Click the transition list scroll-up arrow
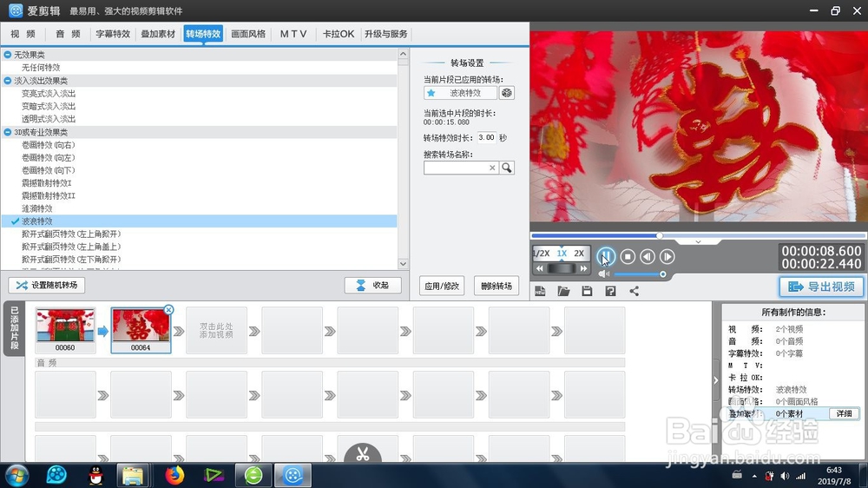The height and width of the screenshot is (488, 868). pos(403,55)
